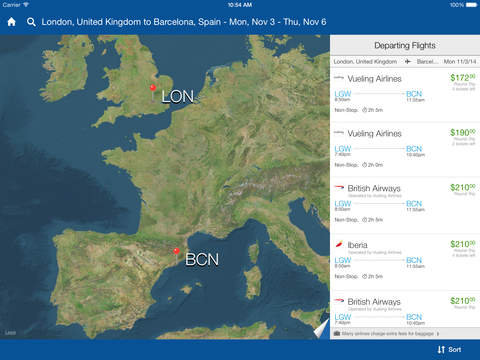Viewport: 480px width, 360px height.
Task: Open the Legal link on the map
Action: click(10, 333)
